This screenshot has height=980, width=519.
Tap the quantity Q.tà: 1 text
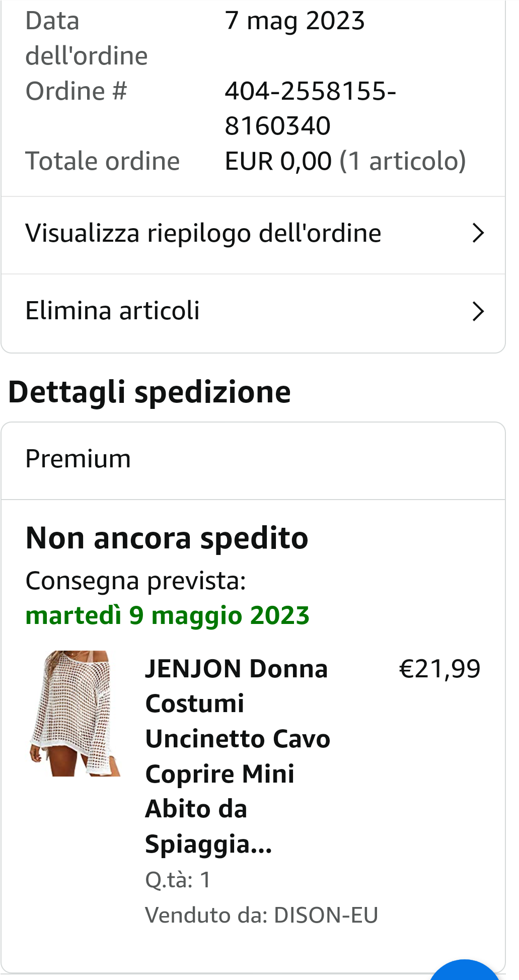(178, 880)
